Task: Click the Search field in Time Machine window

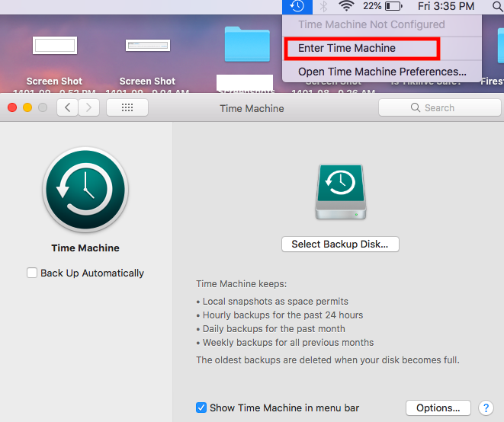Action: click(x=439, y=107)
